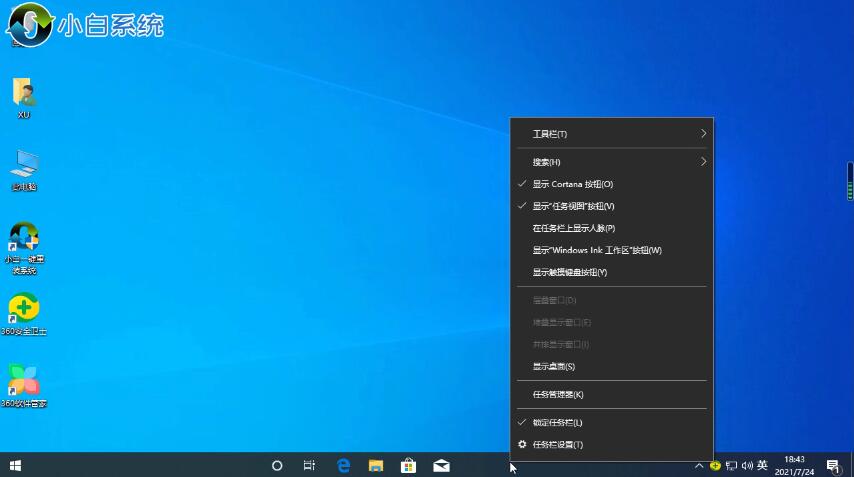The height and width of the screenshot is (477, 854).
Task: Select 显示桌面 in the context menu
Action: [x=553, y=366]
